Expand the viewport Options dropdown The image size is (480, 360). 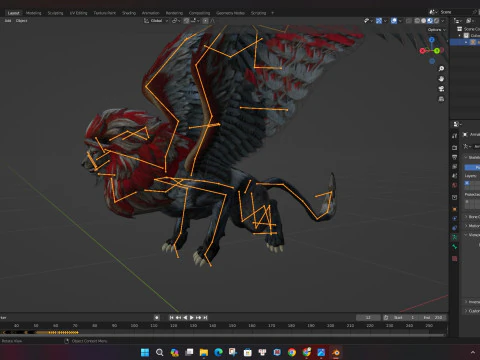(x=437, y=30)
